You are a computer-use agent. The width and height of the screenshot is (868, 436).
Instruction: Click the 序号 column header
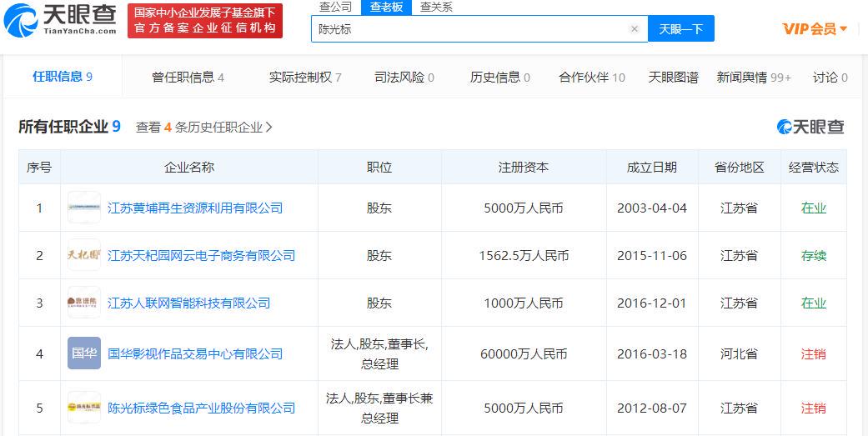pyautogui.click(x=39, y=167)
